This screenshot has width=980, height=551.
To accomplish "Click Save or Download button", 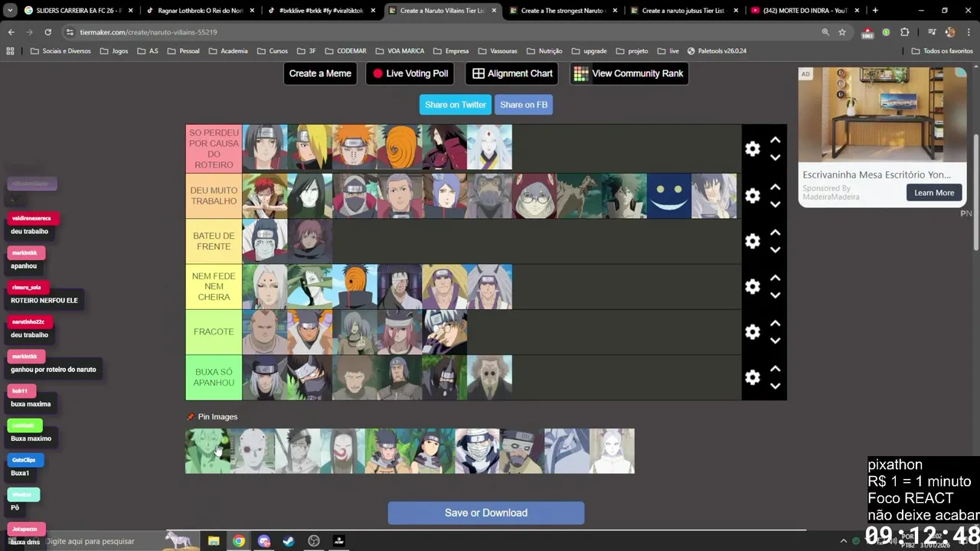I will 486,513.
